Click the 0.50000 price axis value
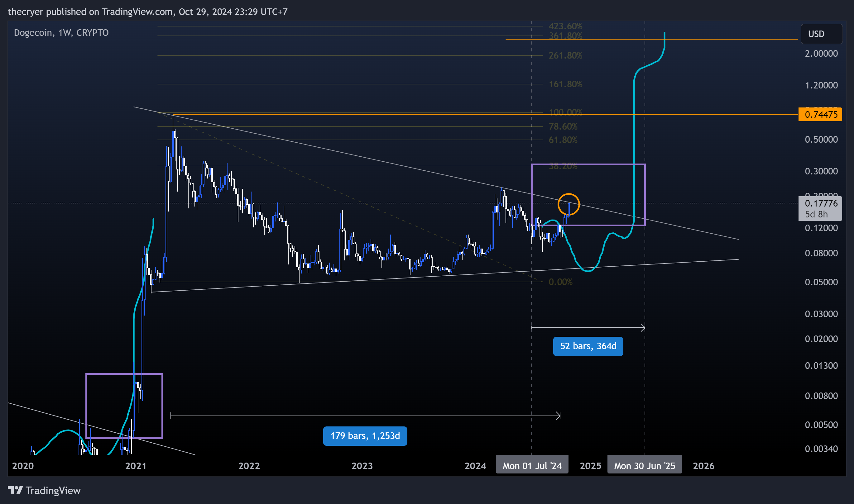The height and width of the screenshot is (504, 854). coord(821,139)
